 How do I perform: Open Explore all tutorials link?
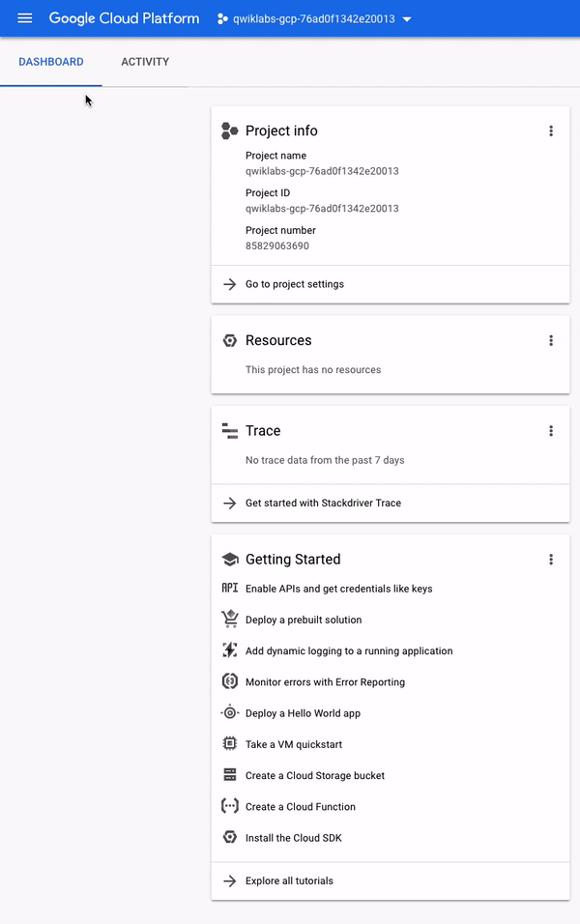pos(289,881)
